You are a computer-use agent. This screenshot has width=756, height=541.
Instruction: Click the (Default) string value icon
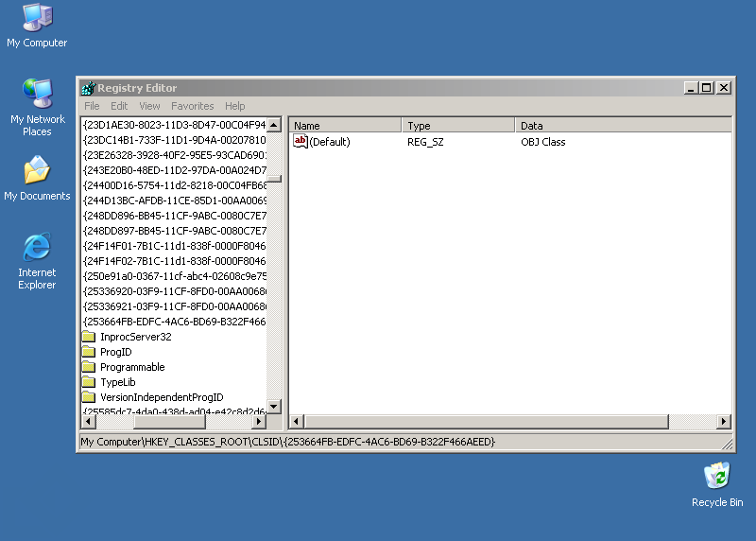coord(301,142)
